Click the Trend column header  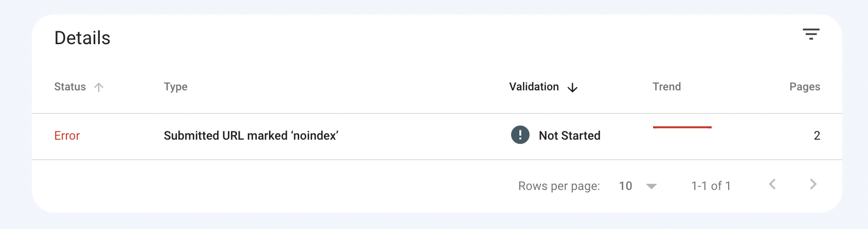[666, 87]
